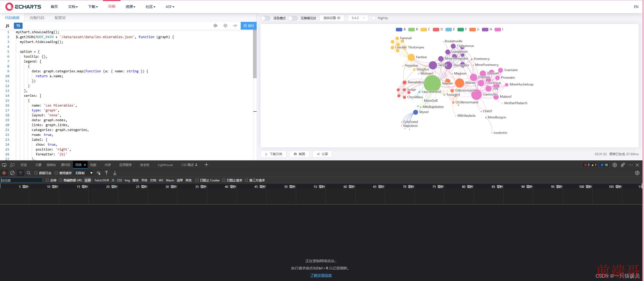Open DevTools more options ellipsis
644x281 pixels.
(630, 165)
